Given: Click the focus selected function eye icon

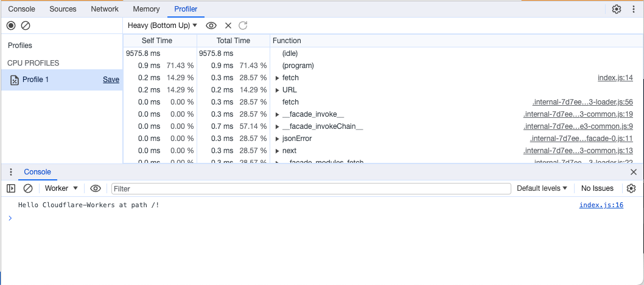Looking at the screenshot, I should pos(211,26).
